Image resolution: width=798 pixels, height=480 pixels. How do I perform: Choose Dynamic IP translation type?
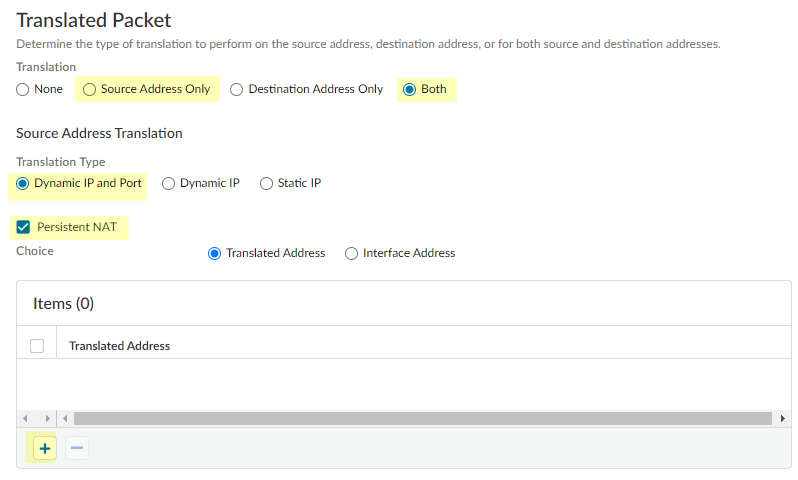pos(169,183)
